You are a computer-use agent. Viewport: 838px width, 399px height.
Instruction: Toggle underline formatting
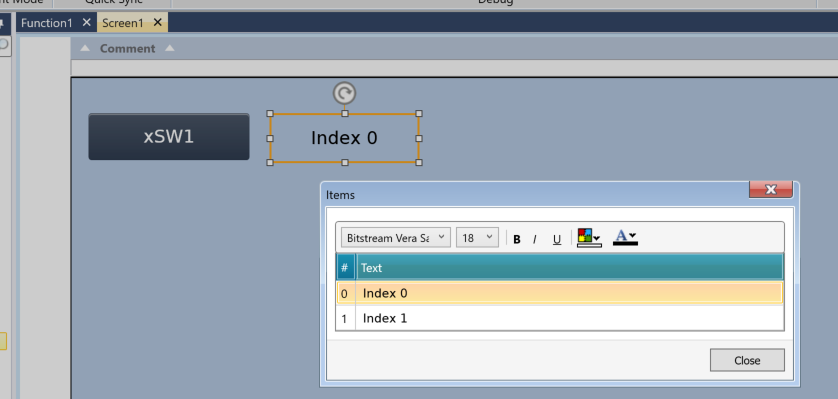(557, 239)
